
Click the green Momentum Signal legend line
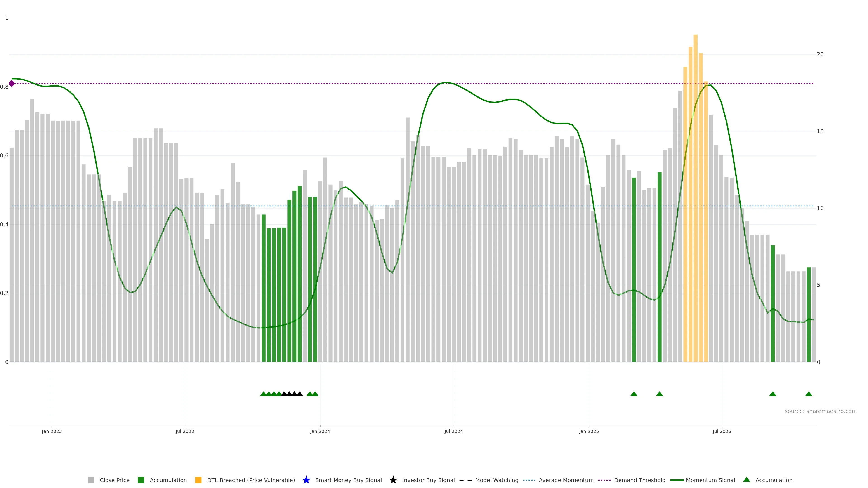[x=677, y=480]
